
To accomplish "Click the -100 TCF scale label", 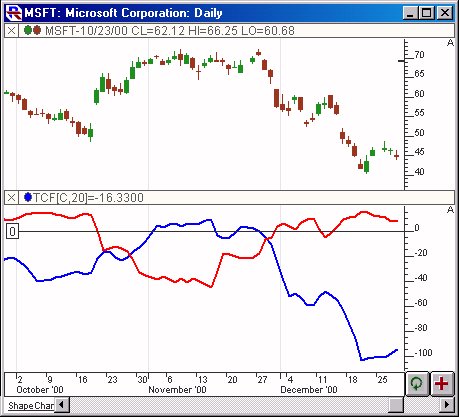I will (423, 353).
